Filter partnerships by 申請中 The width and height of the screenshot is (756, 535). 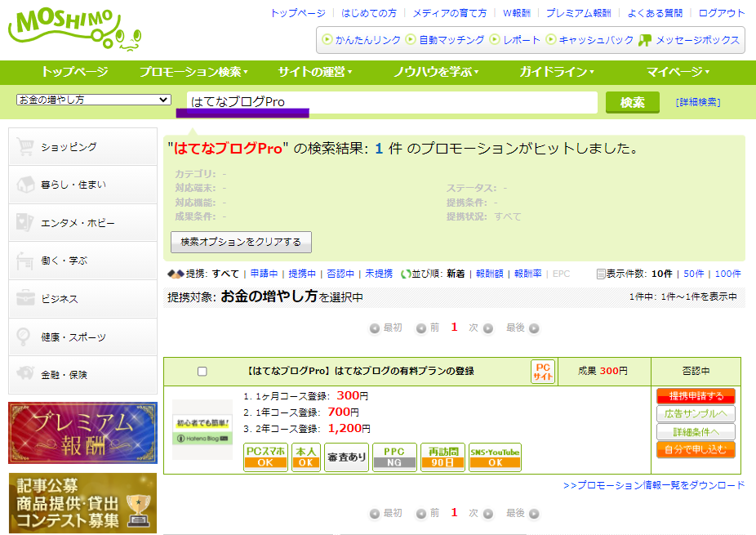tap(265, 274)
